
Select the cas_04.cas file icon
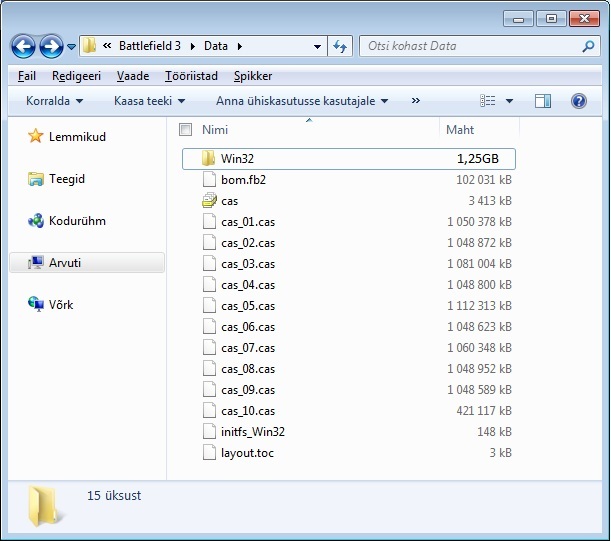(x=209, y=285)
